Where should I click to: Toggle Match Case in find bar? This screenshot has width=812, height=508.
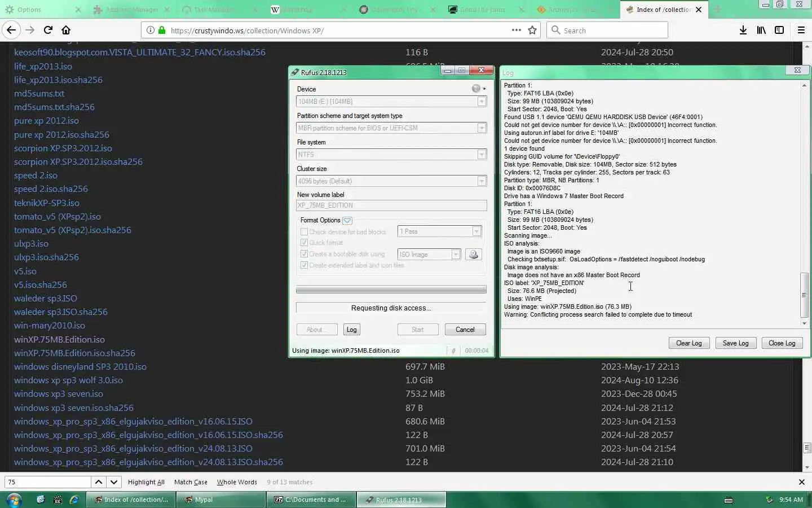click(191, 482)
